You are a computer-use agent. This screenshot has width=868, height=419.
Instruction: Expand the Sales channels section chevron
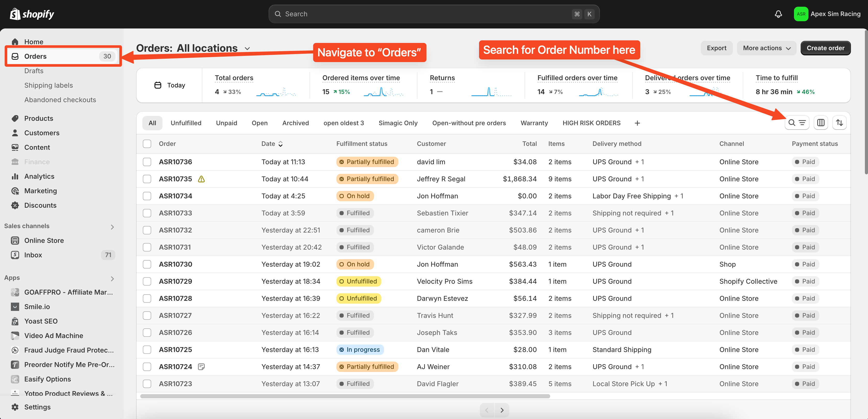[x=112, y=227]
